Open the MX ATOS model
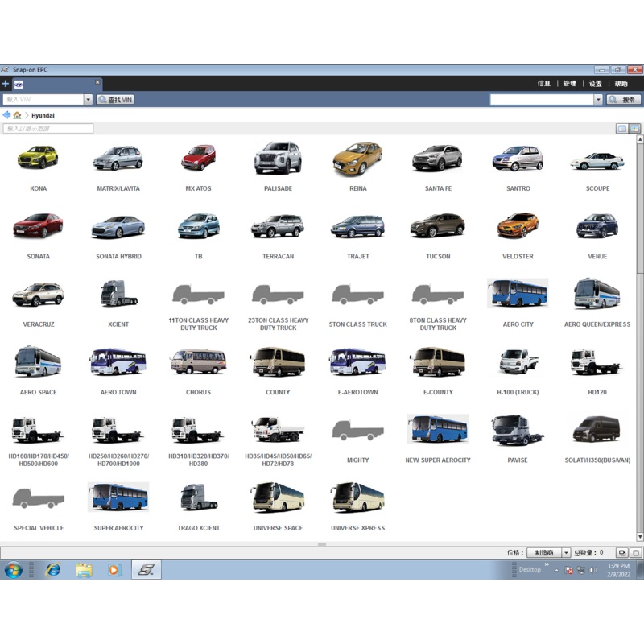The image size is (644, 644). [x=198, y=158]
